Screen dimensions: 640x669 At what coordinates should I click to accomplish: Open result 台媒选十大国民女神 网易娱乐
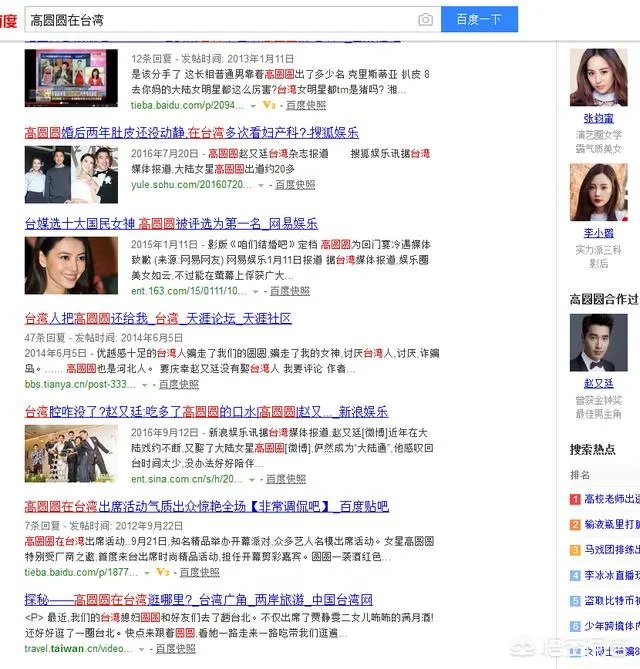171,224
